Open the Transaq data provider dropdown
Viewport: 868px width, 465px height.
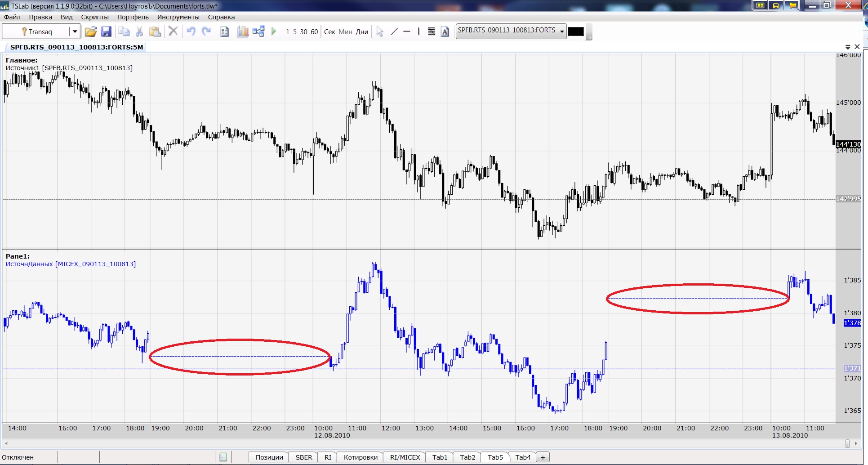(x=75, y=31)
